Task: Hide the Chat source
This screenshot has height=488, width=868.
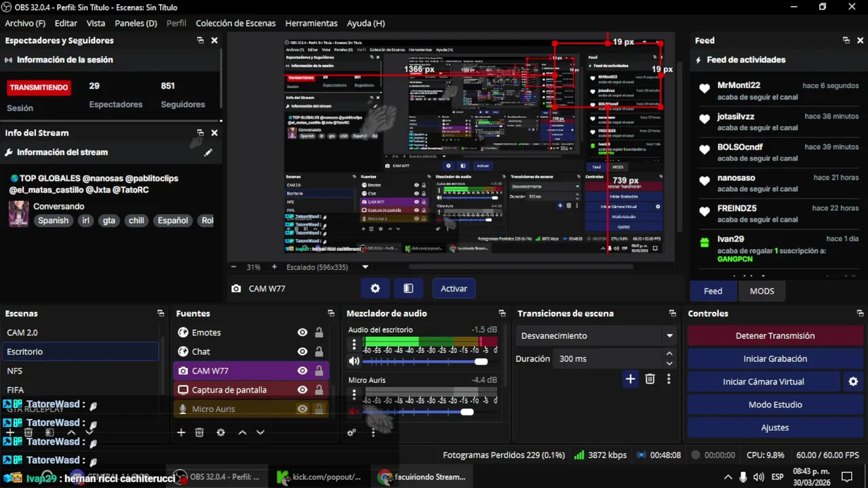Action: pos(302,352)
